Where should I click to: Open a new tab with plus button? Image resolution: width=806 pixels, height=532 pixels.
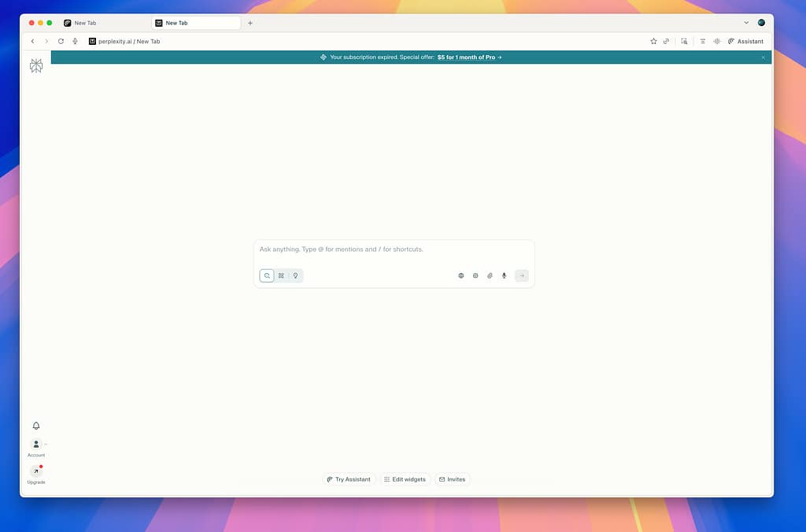click(x=250, y=23)
